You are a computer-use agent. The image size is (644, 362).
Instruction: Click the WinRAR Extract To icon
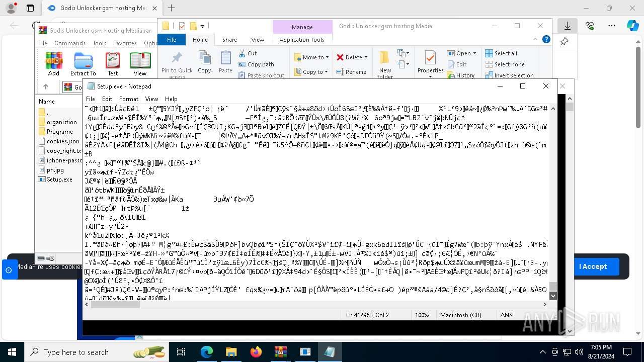click(x=83, y=63)
